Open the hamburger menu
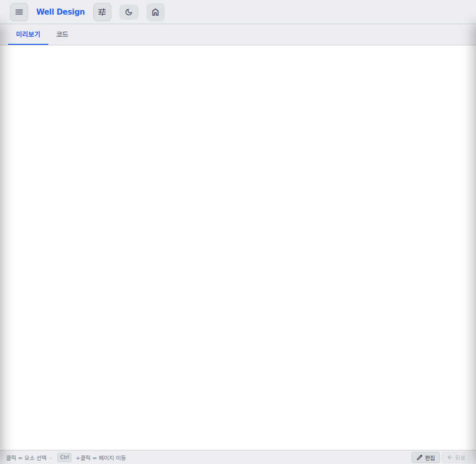 click(19, 12)
